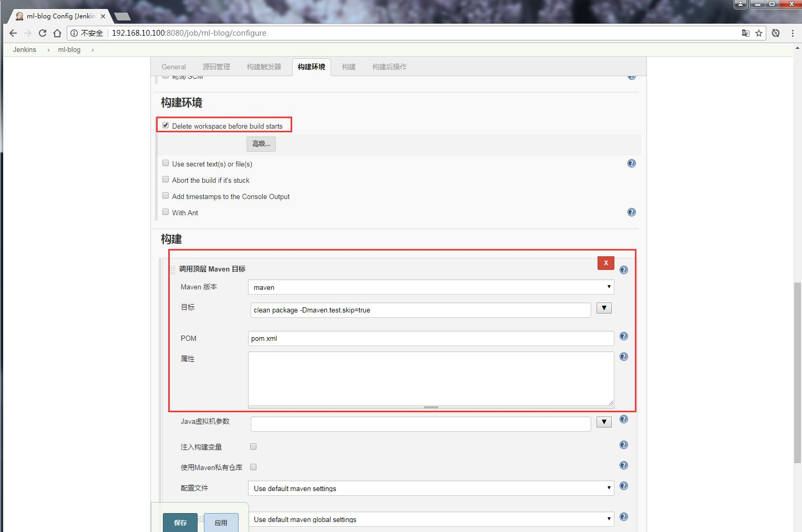Check the 使用Maven私有仓库 checkbox
The image size is (802, 532).
pyautogui.click(x=253, y=467)
